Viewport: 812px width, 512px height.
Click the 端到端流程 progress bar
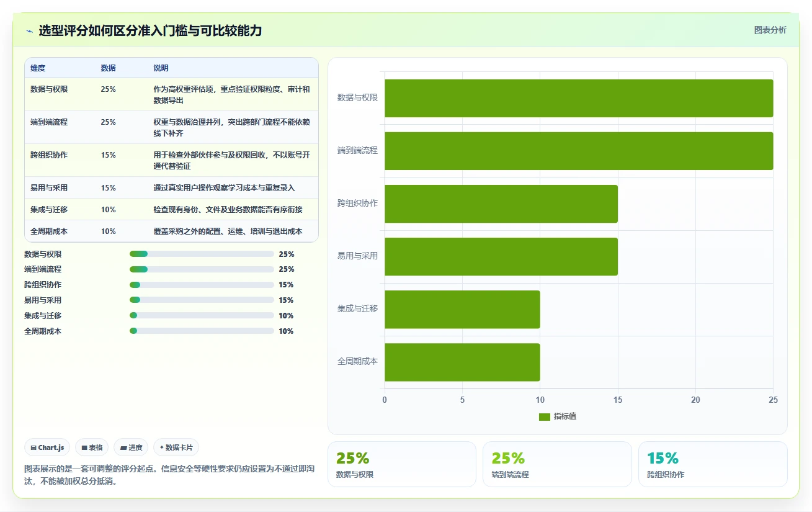tap(202, 269)
